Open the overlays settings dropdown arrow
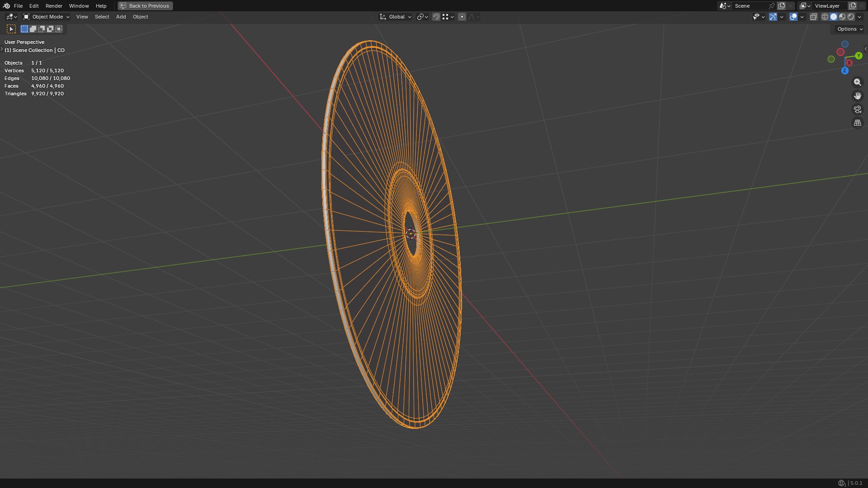The image size is (868, 488). coord(802,17)
